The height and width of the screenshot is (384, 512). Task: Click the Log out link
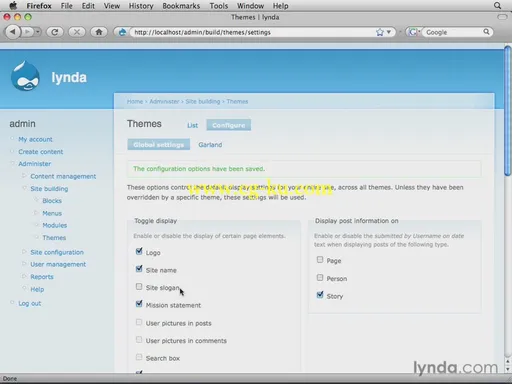(x=30, y=303)
